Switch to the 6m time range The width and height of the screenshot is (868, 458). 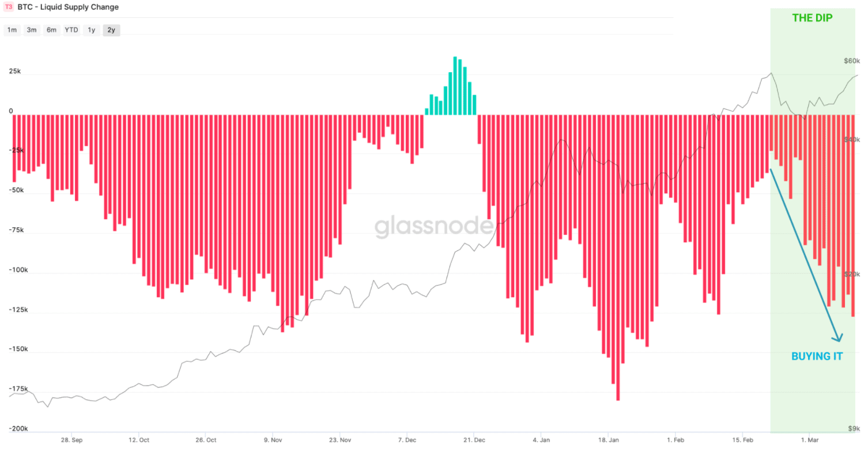(51, 30)
